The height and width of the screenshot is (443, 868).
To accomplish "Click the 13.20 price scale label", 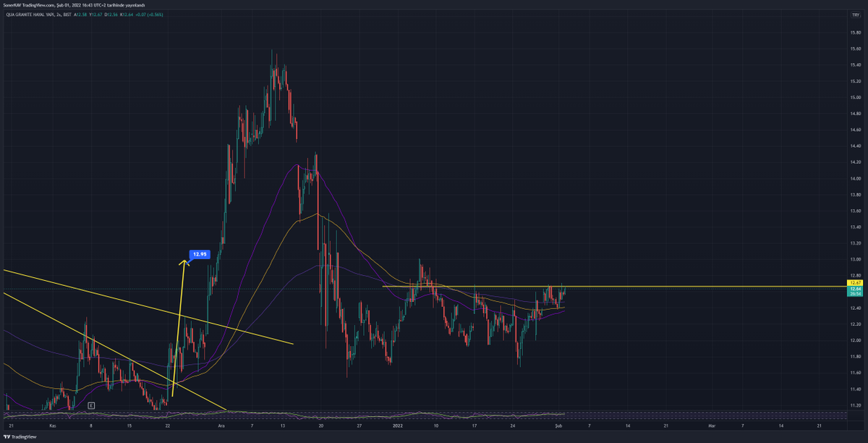I will click(855, 243).
